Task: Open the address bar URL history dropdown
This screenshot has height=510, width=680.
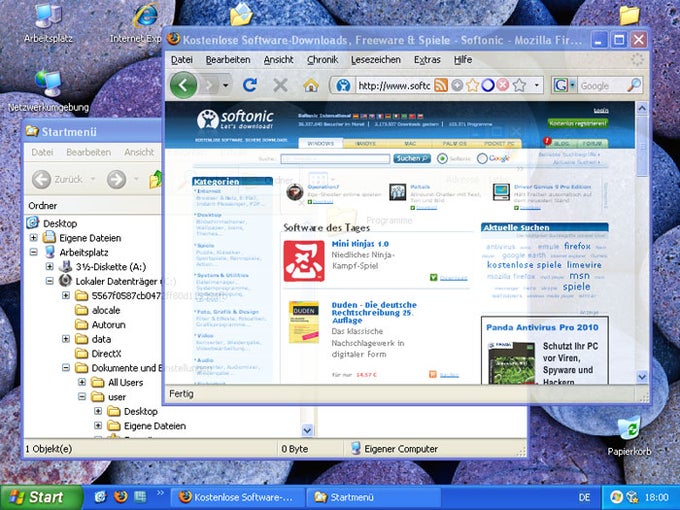Action: [x=537, y=85]
